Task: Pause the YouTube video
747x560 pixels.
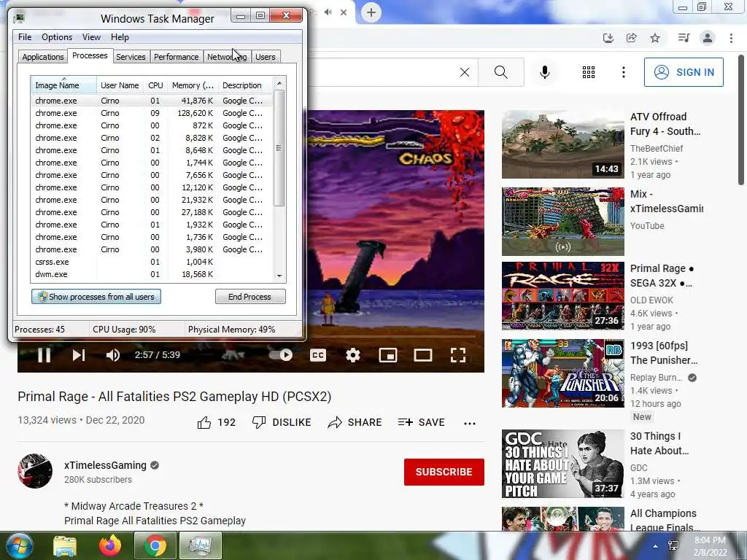Action: (44, 355)
